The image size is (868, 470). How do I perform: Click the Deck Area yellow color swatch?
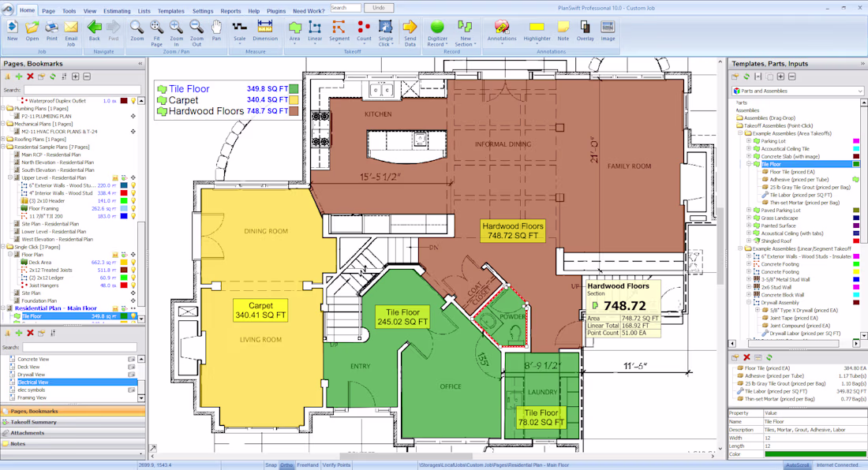pyautogui.click(x=124, y=263)
